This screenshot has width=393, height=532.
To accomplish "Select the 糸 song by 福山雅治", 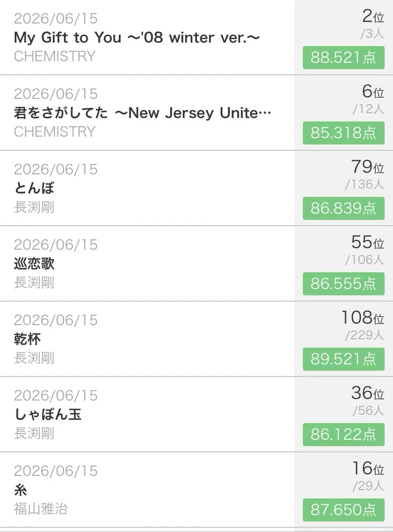I will tap(196, 490).
